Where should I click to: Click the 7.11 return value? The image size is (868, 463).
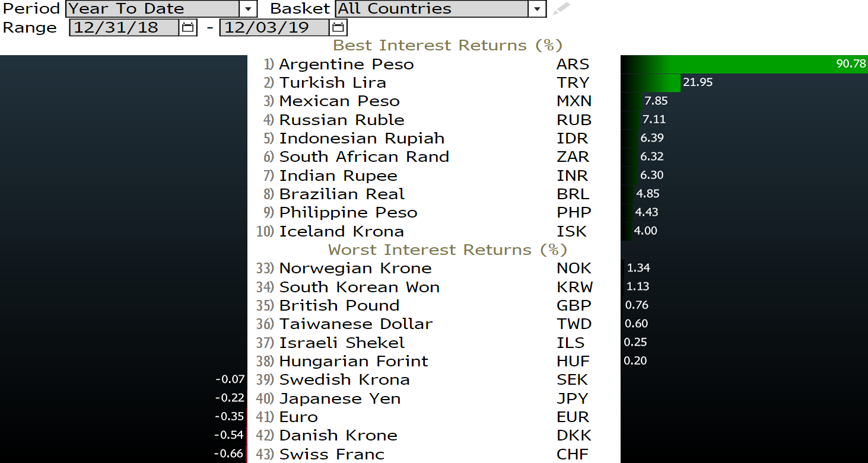654,119
